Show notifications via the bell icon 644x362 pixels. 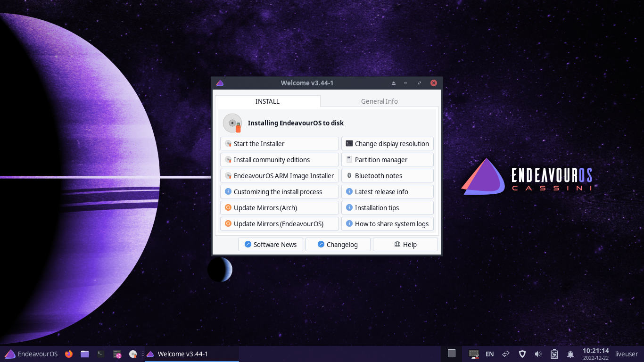click(x=570, y=354)
